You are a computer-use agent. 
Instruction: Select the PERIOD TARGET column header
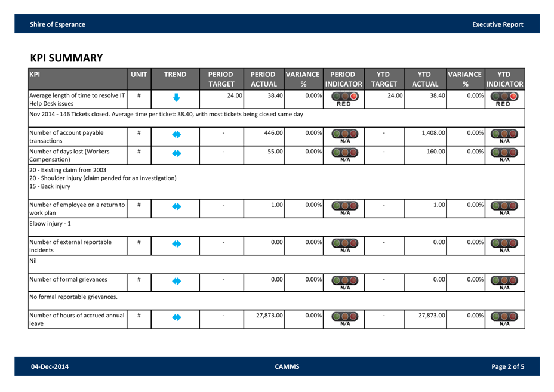[221, 79]
